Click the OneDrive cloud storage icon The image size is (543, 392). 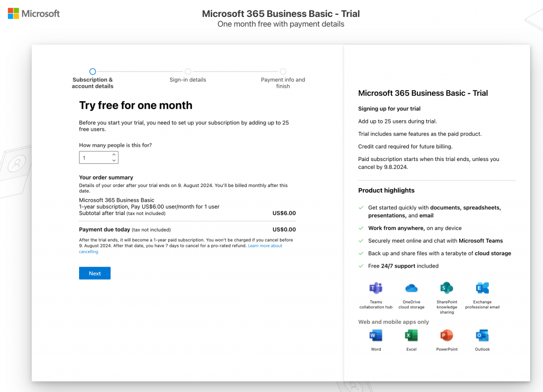(411, 288)
